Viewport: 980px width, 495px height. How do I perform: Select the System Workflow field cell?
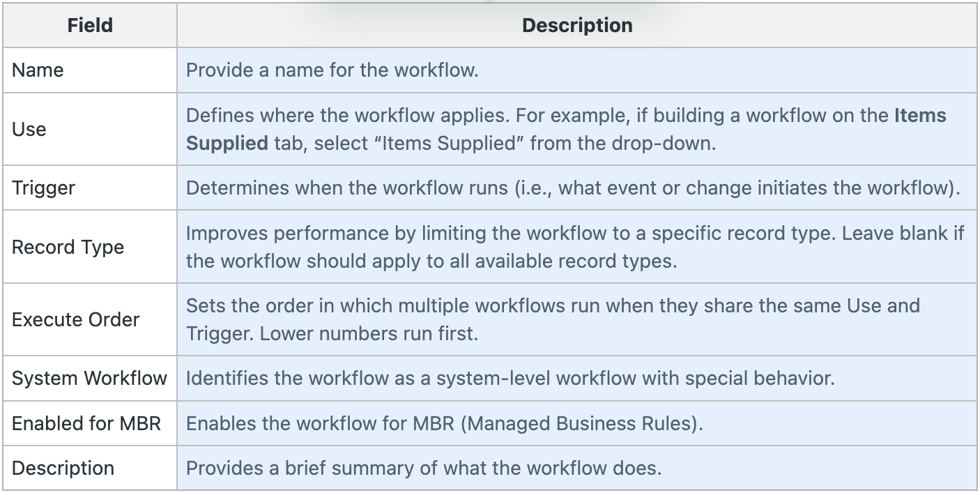(90, 379)
